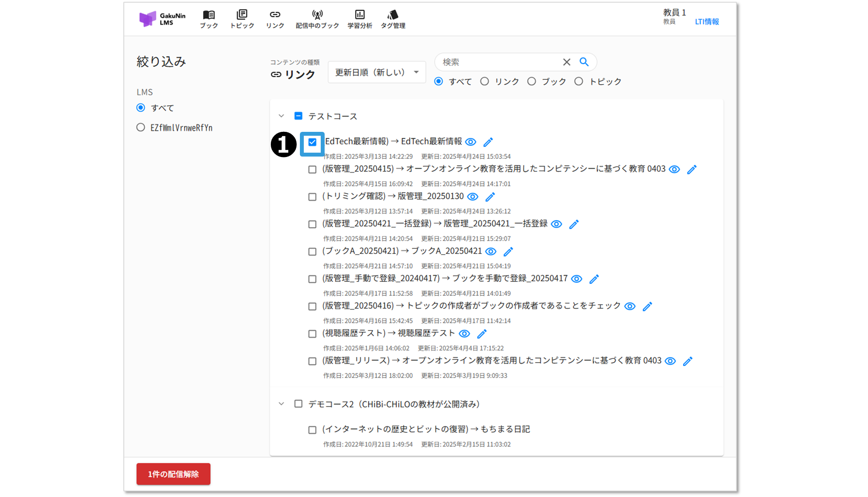Collapse the テストコース group chevron

(281, 116)
